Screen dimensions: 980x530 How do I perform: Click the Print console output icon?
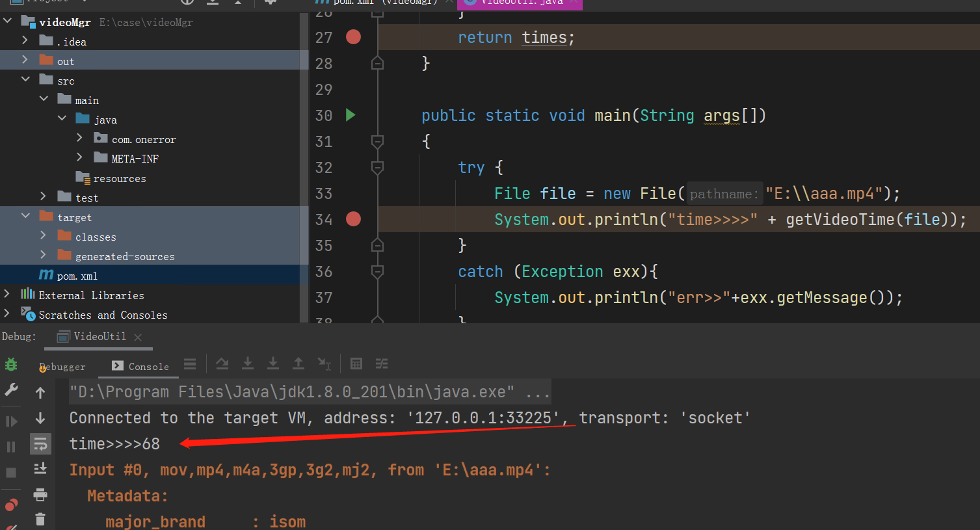click(x=40, y=495)
